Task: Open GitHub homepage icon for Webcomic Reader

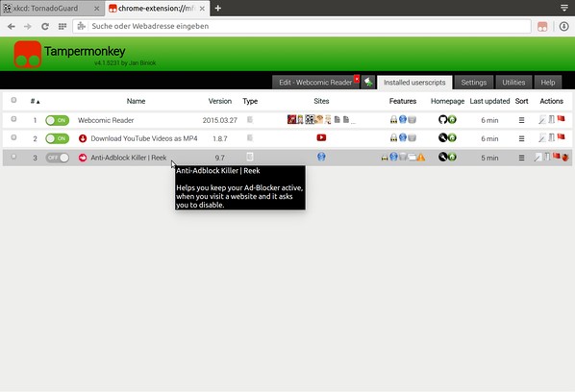Action: tap(442, 119)
